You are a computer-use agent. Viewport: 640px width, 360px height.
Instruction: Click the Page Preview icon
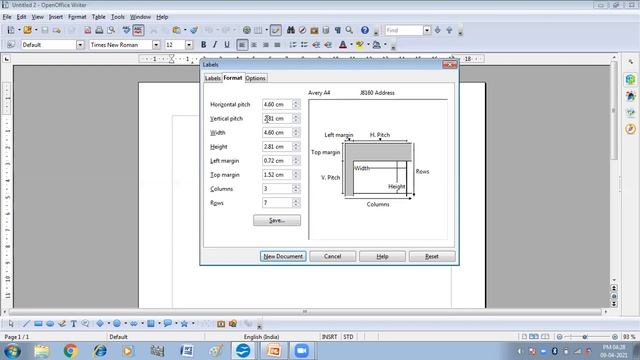[111, 30]
